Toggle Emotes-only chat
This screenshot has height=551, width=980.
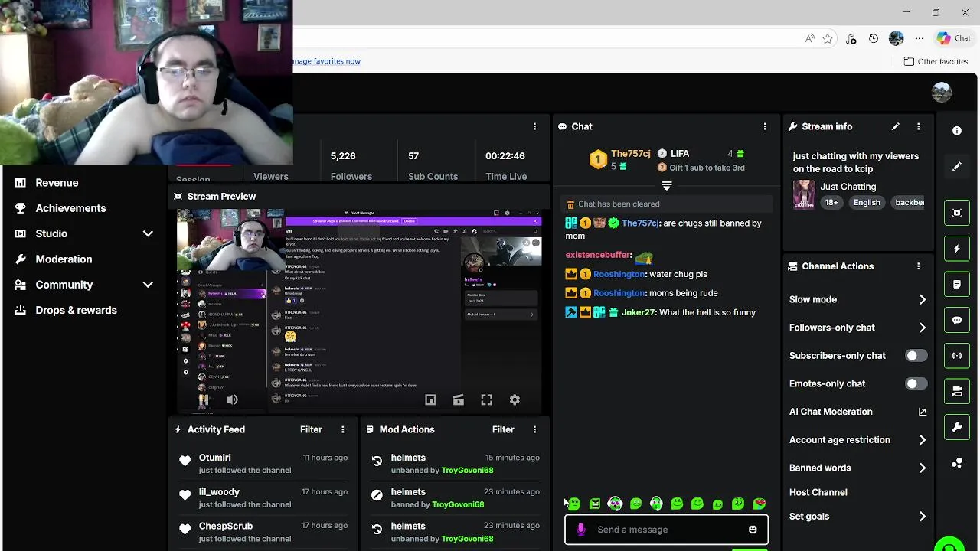click(916, 383)
